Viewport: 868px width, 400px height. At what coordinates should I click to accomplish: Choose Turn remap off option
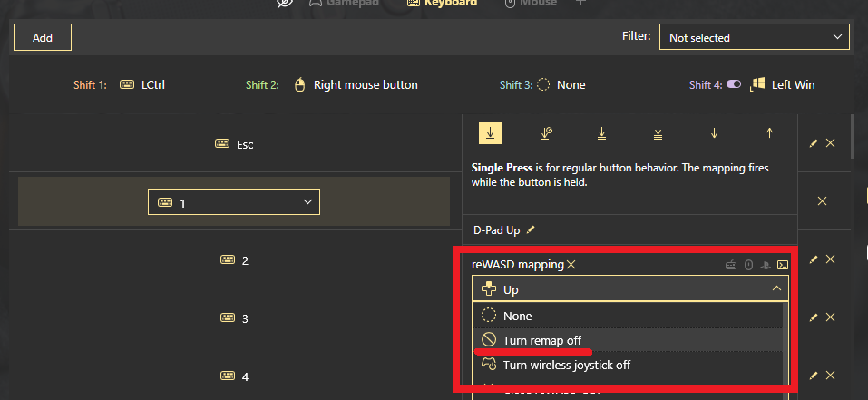click(x=542, y=339)
